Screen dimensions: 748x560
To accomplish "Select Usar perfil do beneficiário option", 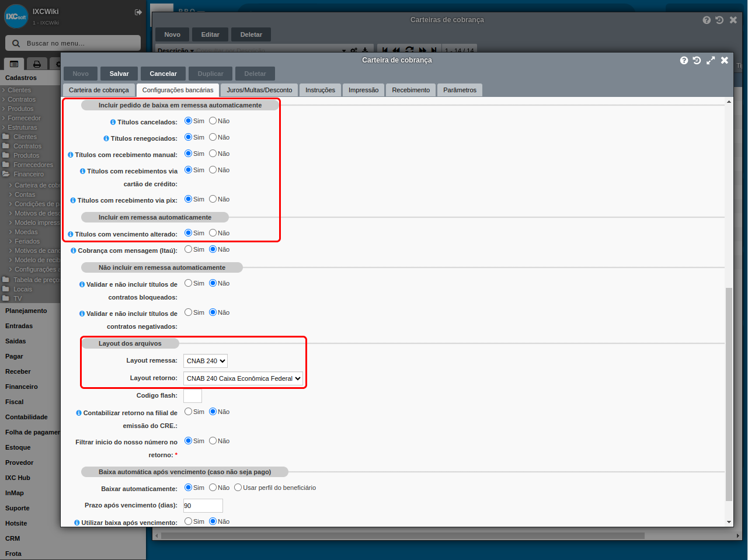I will (238, 488).
